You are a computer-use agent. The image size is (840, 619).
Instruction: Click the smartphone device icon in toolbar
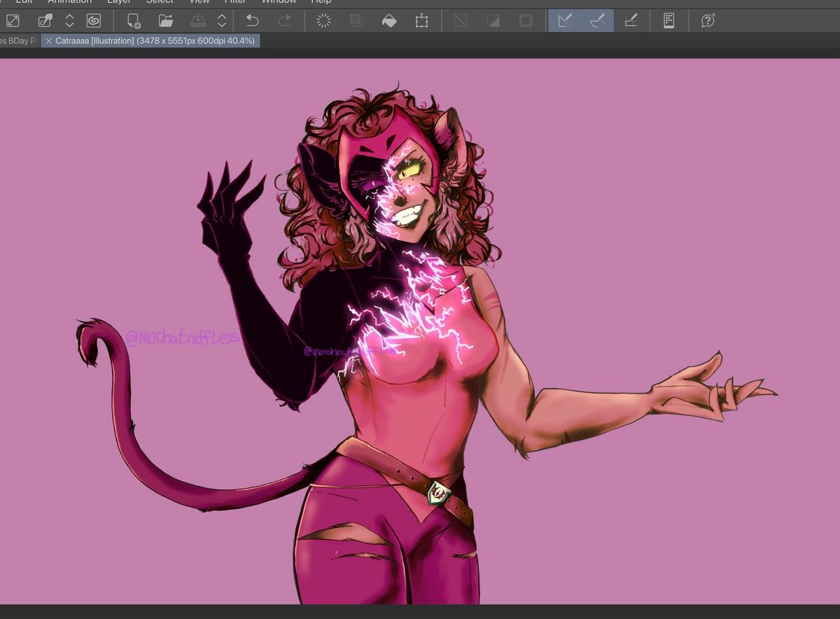668,21
